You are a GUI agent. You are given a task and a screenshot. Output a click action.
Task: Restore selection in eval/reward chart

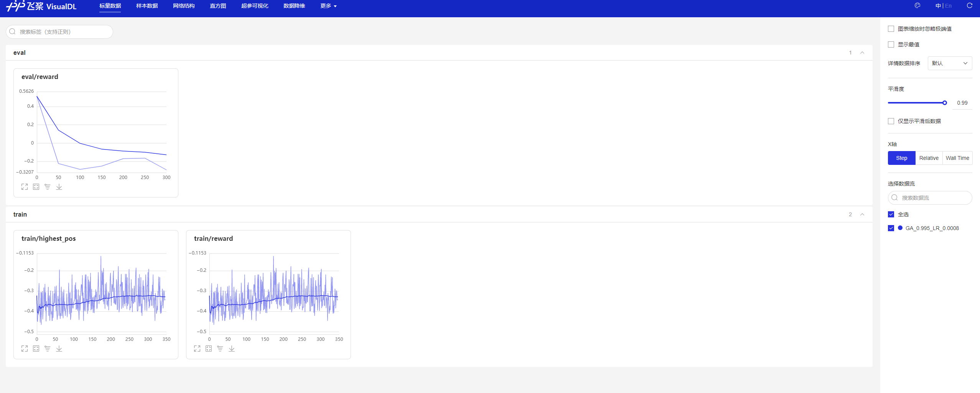pyautogui.click(x=36, y=187)
